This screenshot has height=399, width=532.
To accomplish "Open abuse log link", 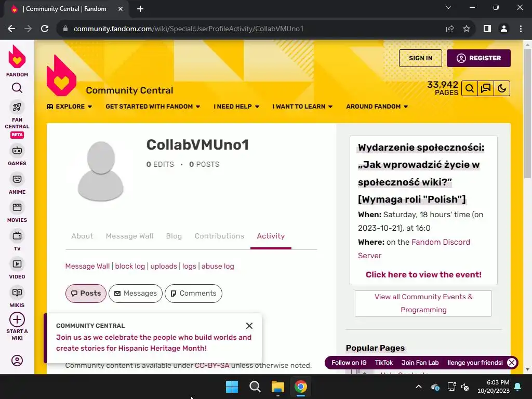I will [x=218, y=267].
